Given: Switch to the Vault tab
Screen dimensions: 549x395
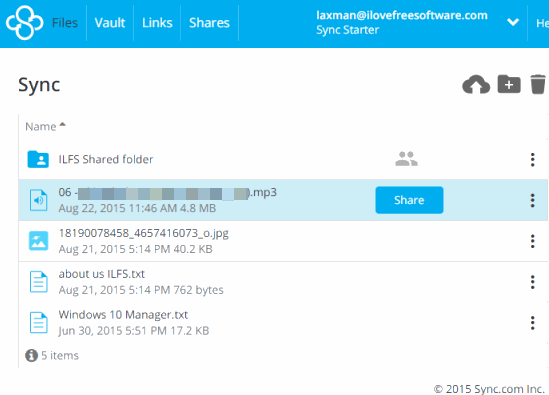Looking at the screenshot, I should (110, 23).
